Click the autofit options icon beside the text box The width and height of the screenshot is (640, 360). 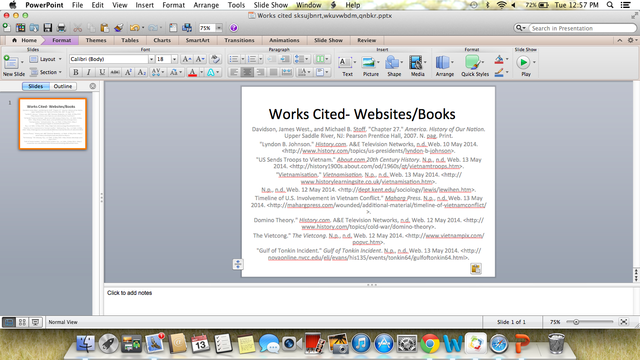coord(238,264)
